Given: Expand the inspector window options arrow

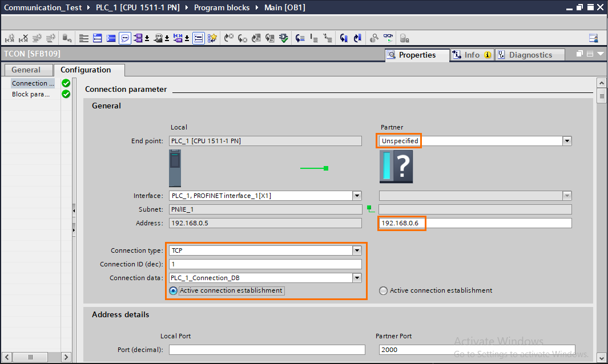Looking at the screenshot, I should (601, 54).
